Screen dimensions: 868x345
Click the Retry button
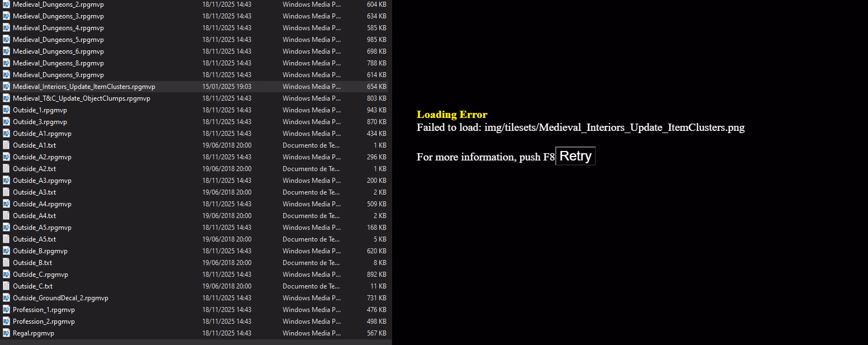click(575, 156)
